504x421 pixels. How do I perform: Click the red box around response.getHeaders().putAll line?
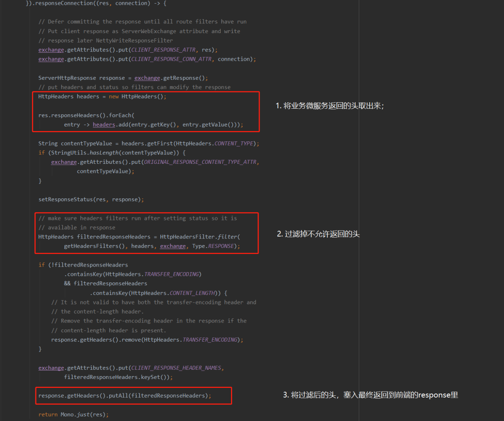point(133,395)
